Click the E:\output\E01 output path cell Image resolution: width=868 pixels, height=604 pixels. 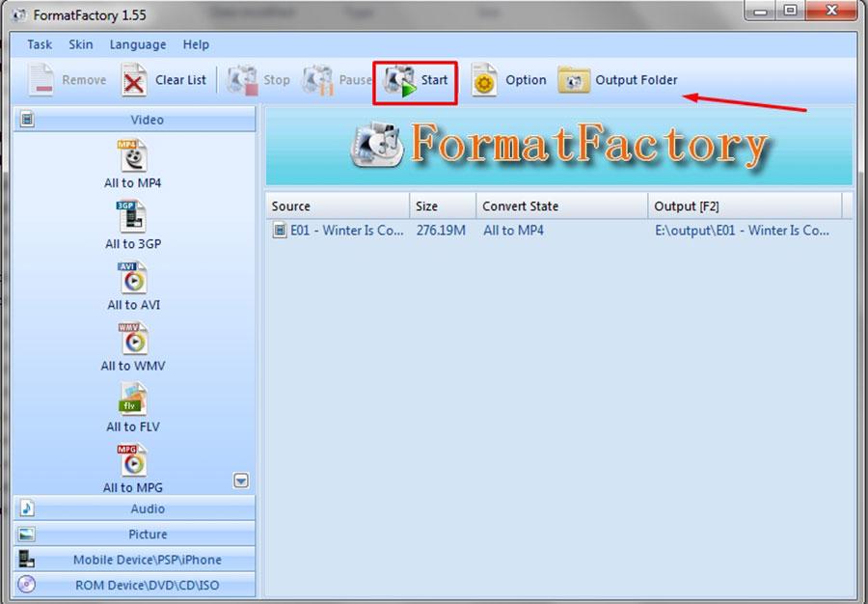[742, 231]
